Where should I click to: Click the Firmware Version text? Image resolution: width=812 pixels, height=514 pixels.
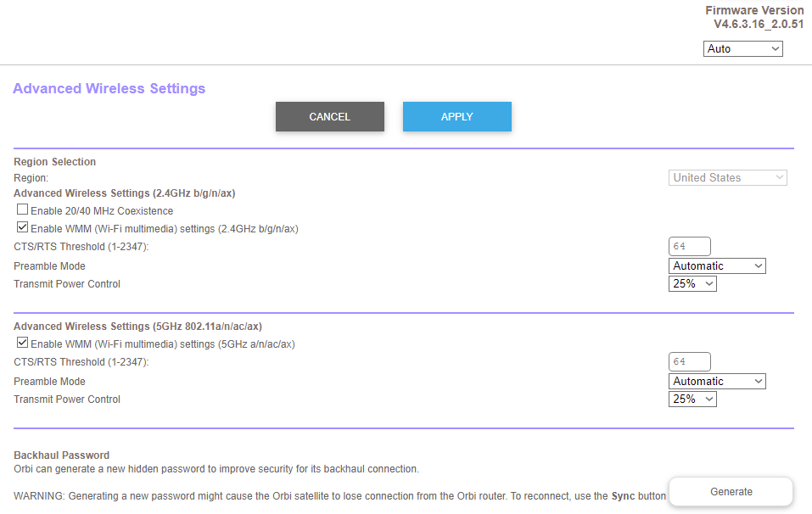pyautogui.click(x=754, y=11)
